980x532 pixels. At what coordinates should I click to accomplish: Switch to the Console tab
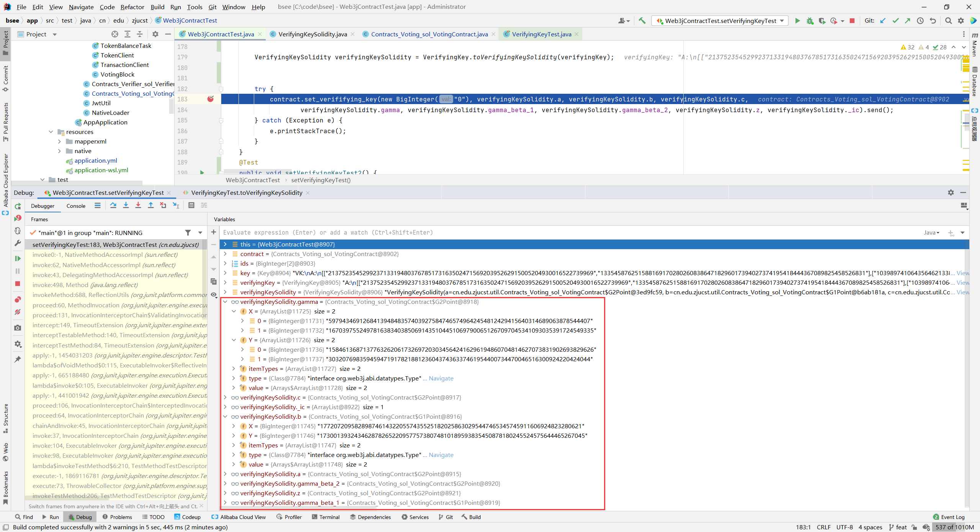point(76,206)
